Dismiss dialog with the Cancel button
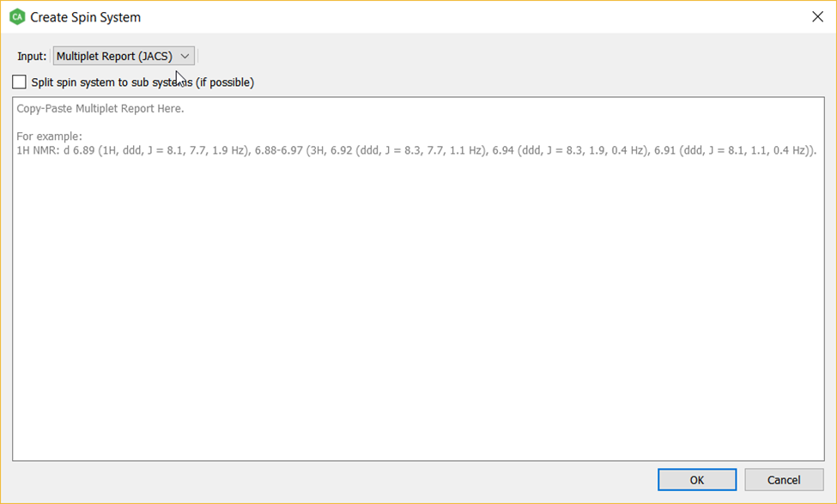The image size is (837, 504). pyautogui.click(x=784, y=480)
